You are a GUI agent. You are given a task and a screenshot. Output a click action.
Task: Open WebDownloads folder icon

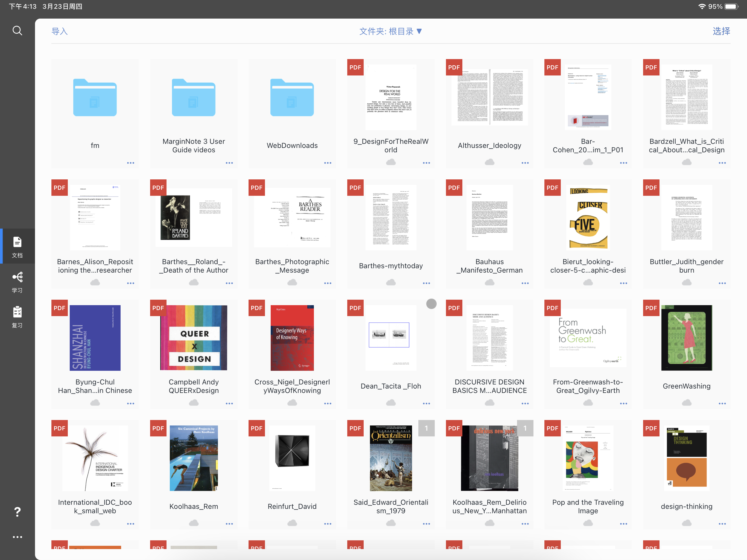tap(292, 98)
